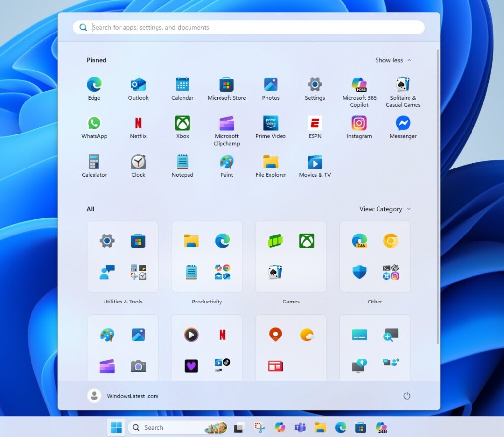
Task: Open Netflix from pinned apps
Action: click(x=138, y=123)
